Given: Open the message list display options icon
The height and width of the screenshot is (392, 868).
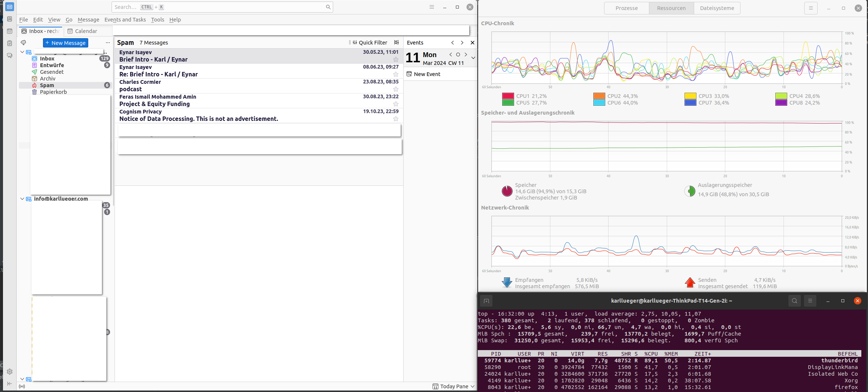Looking at the screenshot, I should tap(396, 43).
